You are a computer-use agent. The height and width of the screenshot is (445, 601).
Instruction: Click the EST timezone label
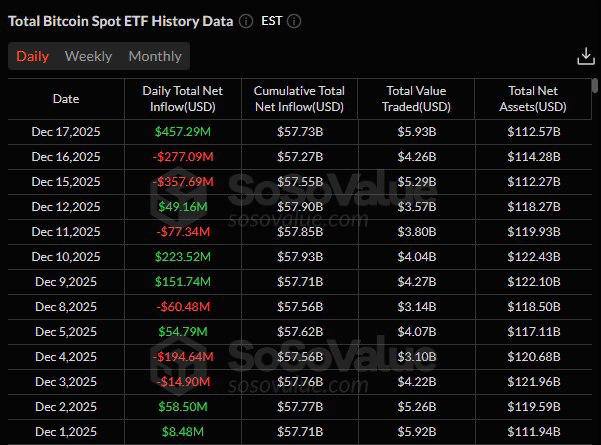271,21
